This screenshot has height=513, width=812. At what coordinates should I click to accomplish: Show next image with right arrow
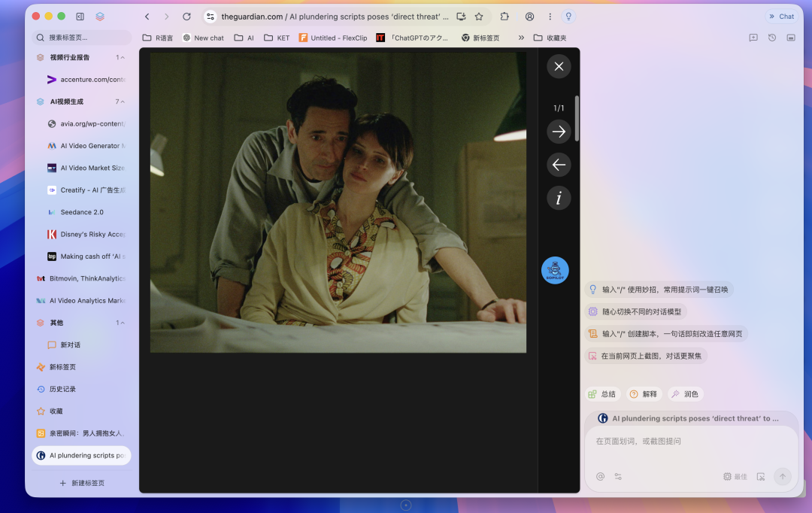pyautogui.click(x=559, y=132)
